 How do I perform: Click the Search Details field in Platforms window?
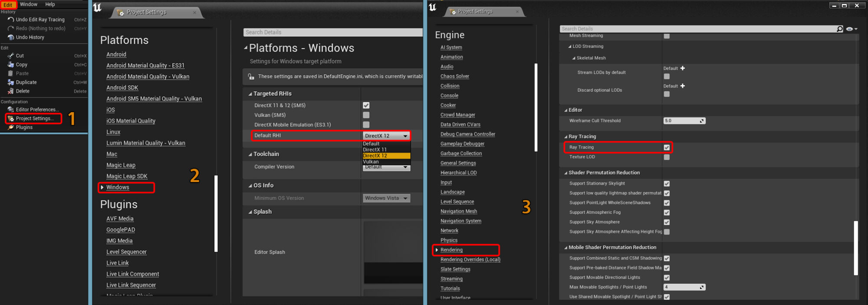333,32
